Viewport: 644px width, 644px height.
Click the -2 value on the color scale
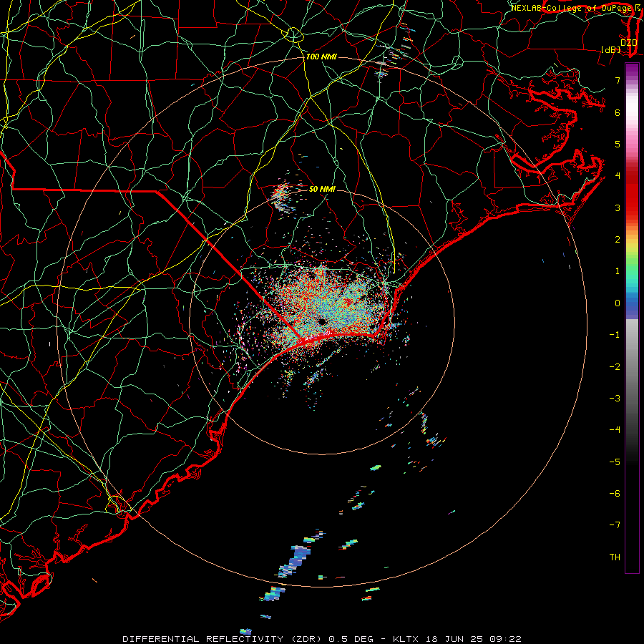[x=615, y=367]
